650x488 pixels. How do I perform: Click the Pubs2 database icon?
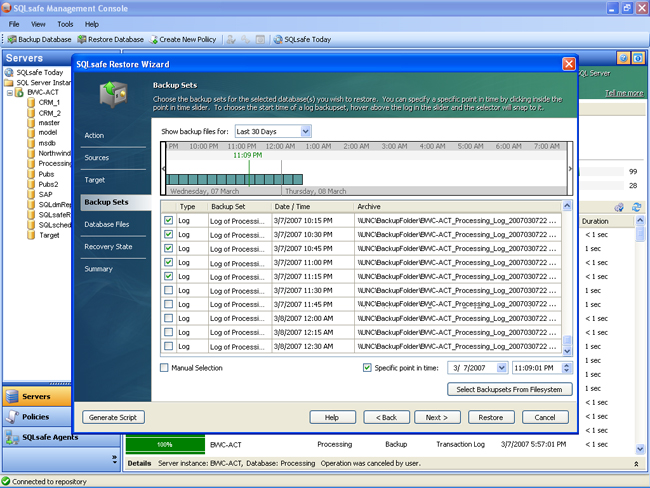[31, 184]
